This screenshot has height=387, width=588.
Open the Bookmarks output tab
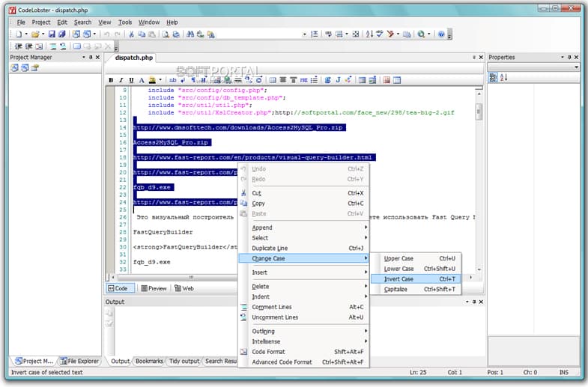(x=149, y=361)
